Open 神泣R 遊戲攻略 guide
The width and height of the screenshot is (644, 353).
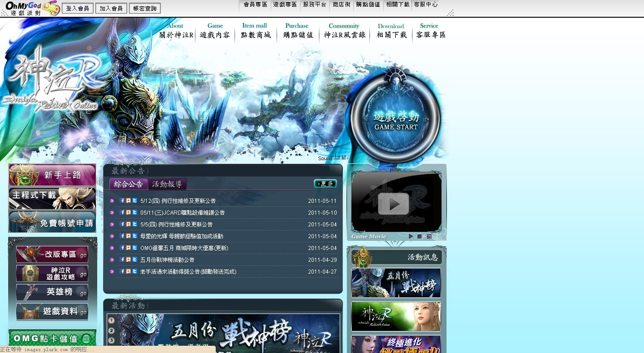52,274
